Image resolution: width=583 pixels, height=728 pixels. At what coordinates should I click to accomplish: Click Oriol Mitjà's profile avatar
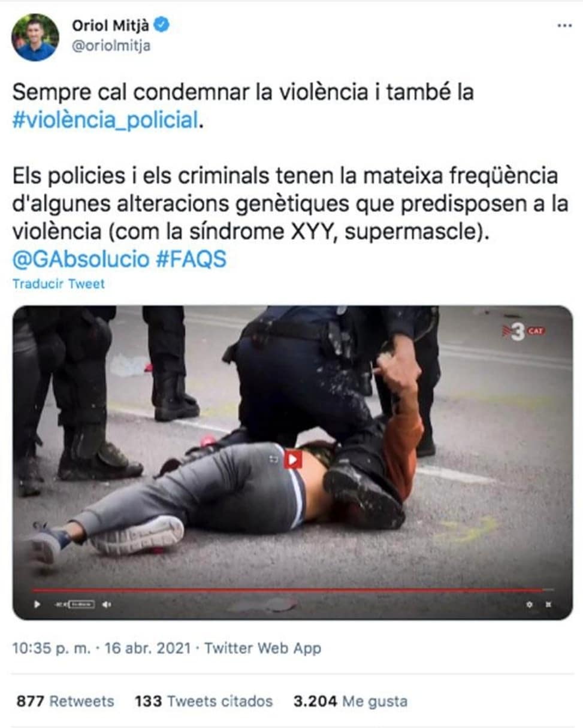(35, 37)
